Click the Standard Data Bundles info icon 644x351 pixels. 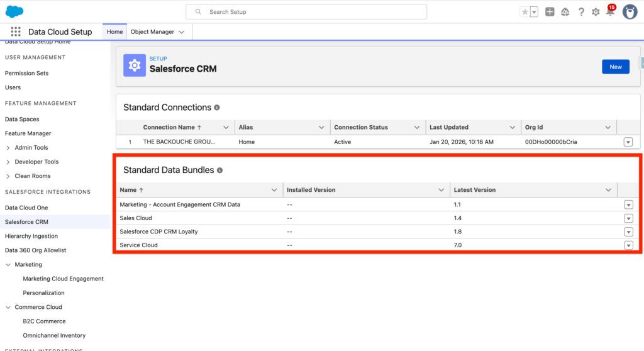point(220,170)
